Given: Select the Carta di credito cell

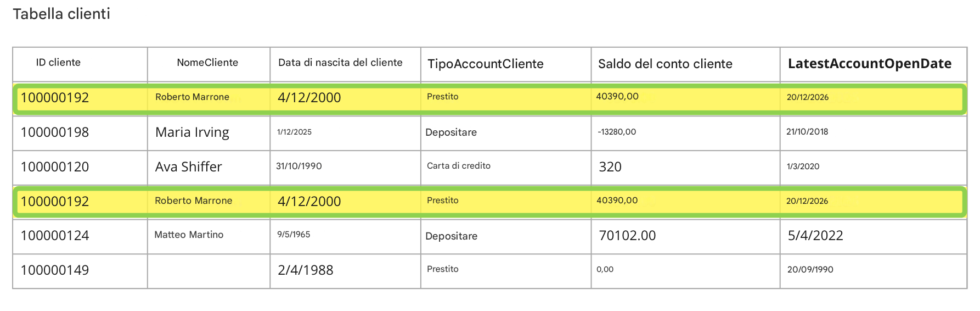Looking at the screenshot, I should [506, 168].
